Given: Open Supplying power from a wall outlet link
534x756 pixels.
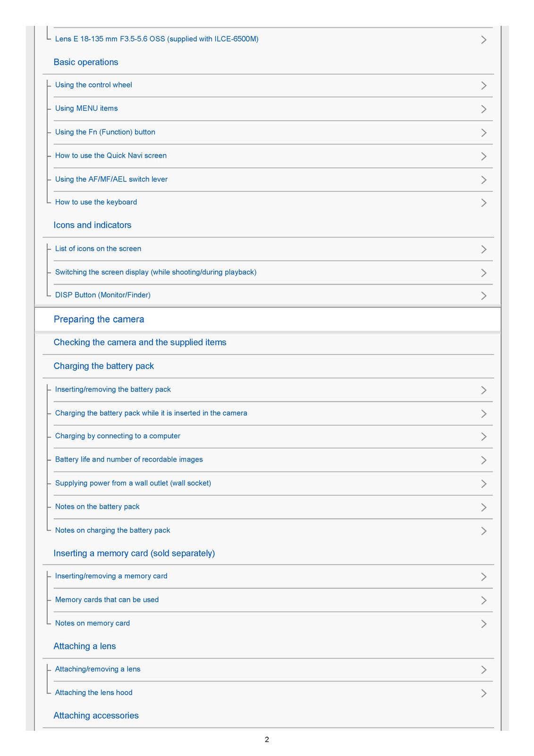Looking at the screenshot, I should click(x=133, y=483).
